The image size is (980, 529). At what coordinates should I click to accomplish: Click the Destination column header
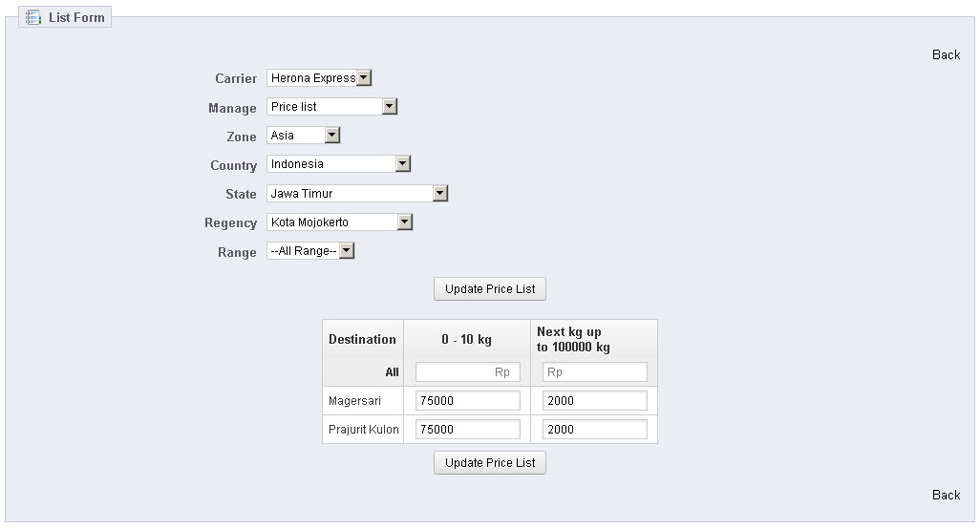click(362, 339)
